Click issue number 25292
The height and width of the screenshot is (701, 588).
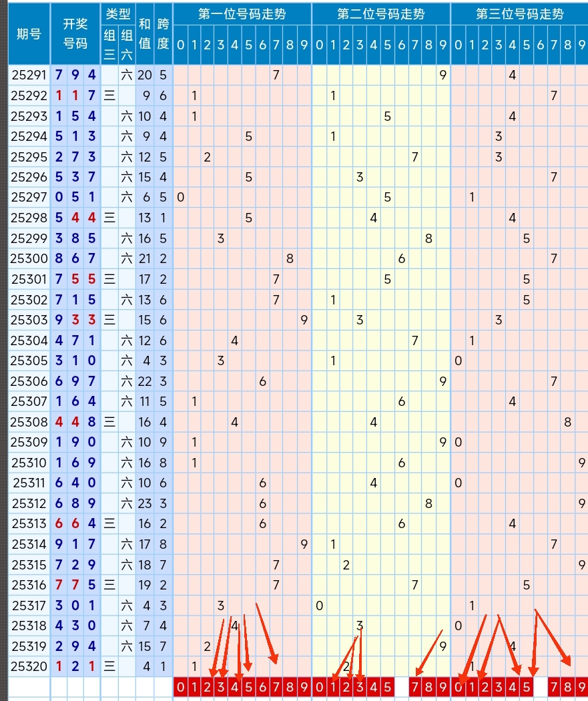pos(29,95)
